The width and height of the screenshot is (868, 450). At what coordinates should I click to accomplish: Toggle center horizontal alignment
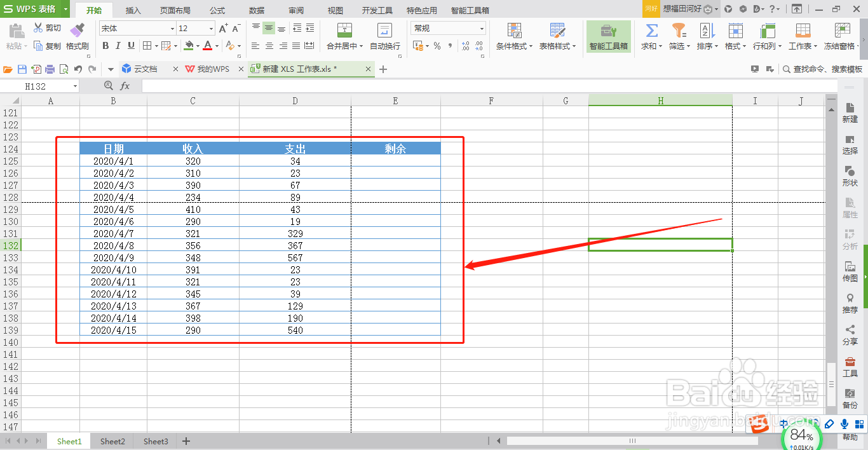coord(269,46)
